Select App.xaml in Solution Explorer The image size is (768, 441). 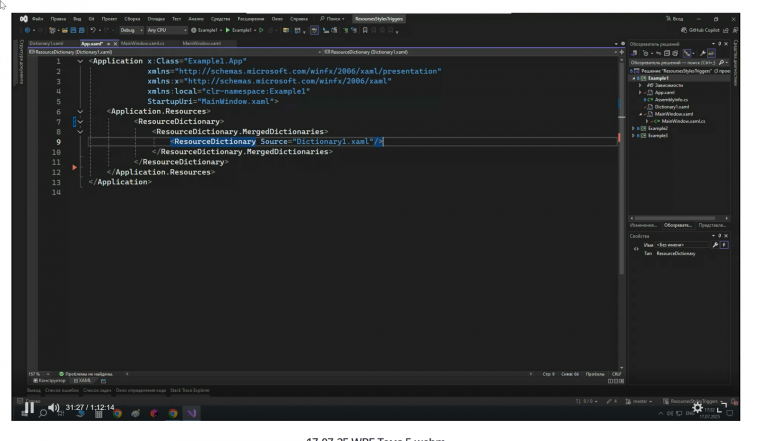[x=664, y=92]
